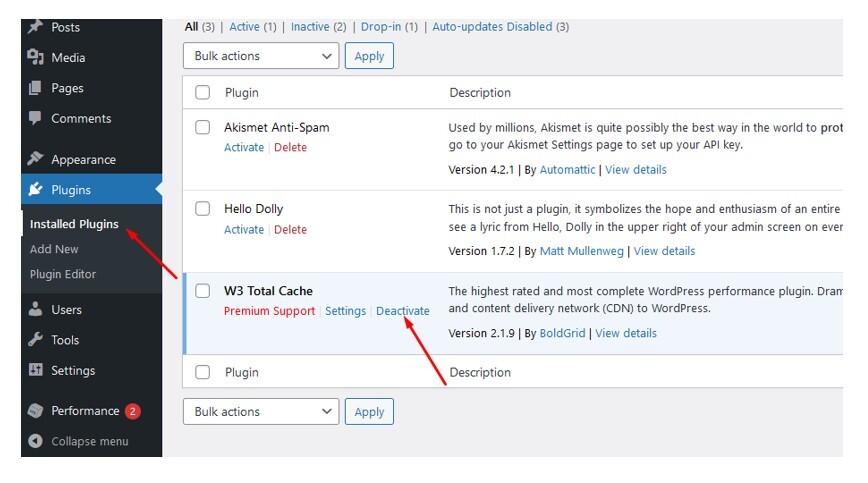This screenshot has height=483, width=868.
Task: Open Users menu item
Action: (x=66, y=310)
